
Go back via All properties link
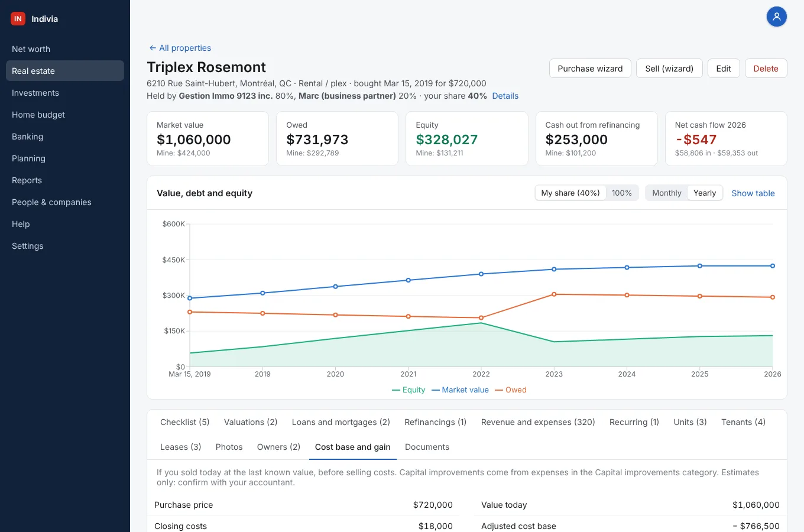180,48
